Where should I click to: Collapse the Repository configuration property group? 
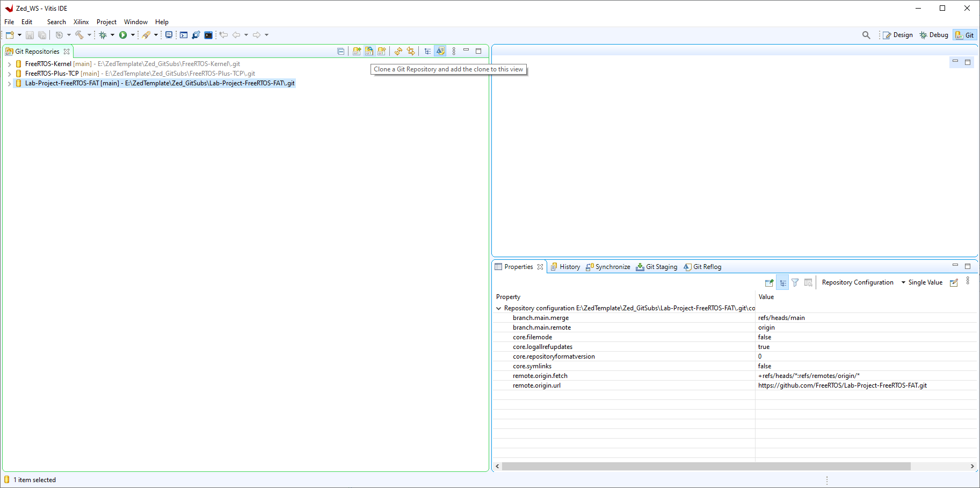click(x=498, y=308)
